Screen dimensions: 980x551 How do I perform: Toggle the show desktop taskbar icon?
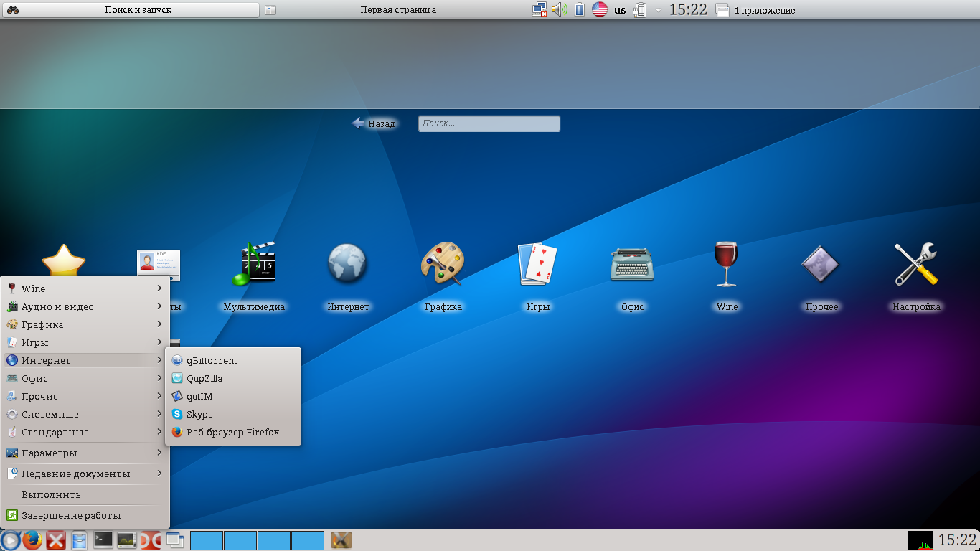pyautogui.click(x=175, y=540)
